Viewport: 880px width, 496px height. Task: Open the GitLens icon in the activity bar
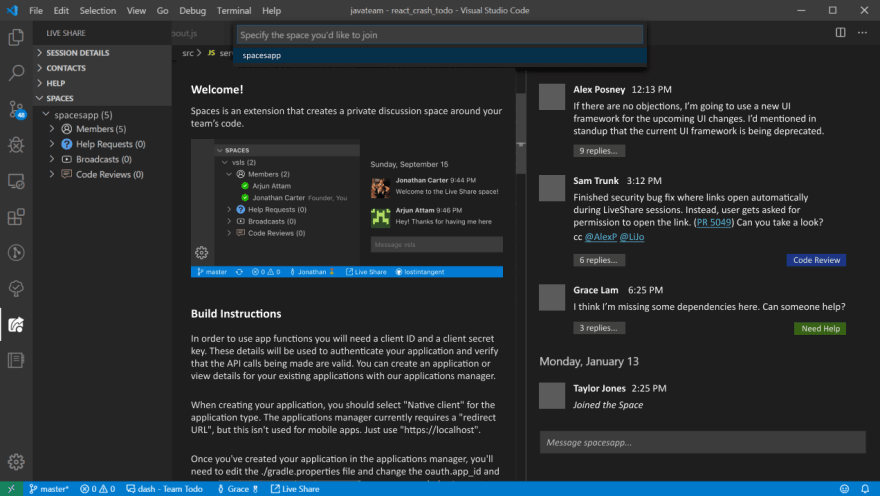[16, 252]
